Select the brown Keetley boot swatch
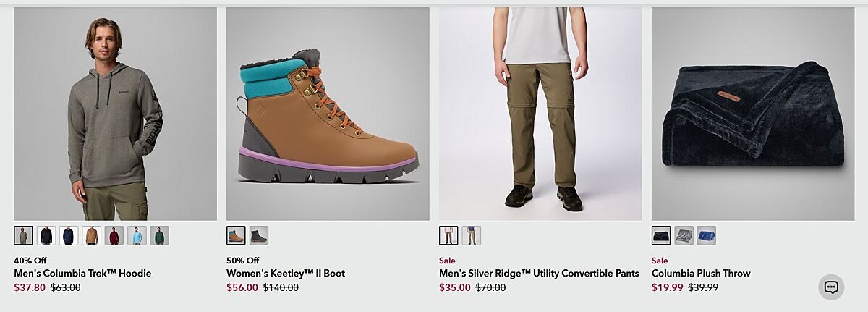This screenshot has width=868, height=312. tap(236, 235)
